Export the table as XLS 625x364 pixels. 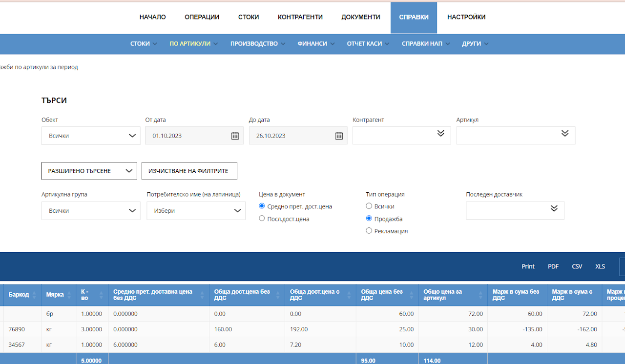pos(600,266)
